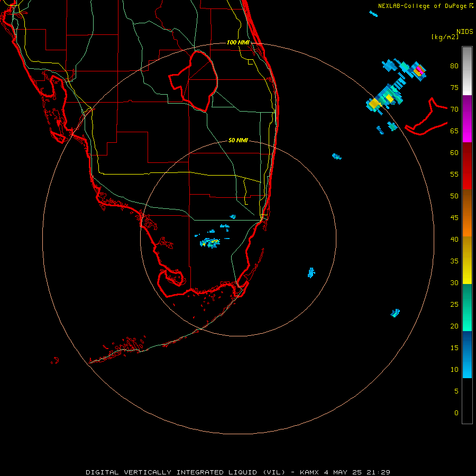Click the 20 value on the color scale
The image size is (476, 476).
[454, 326]
